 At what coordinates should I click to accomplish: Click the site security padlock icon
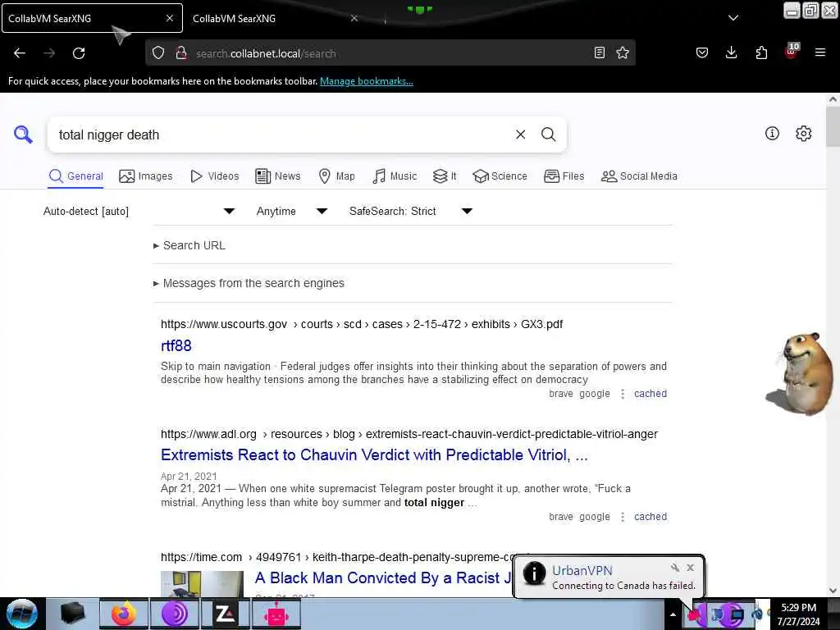coord(181,52)
